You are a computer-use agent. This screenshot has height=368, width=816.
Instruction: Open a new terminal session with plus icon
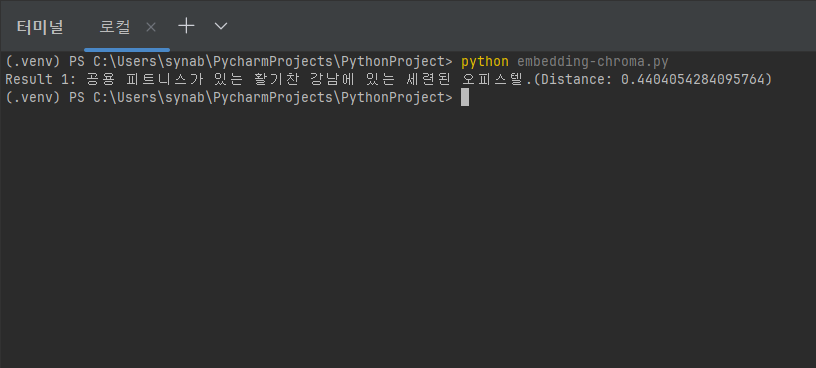(x=186, y=26)
